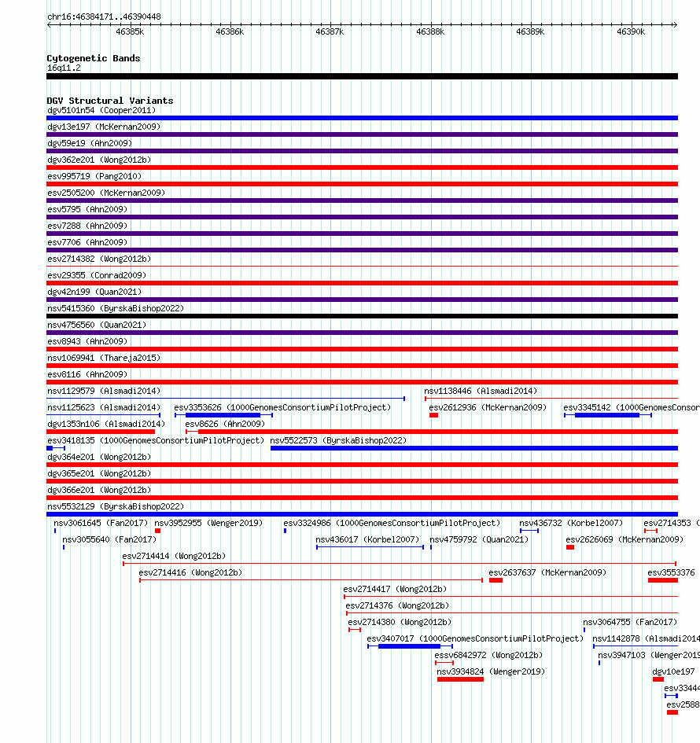Open esv995719 (Pang2010) variant entry

(x=94, y=176)
